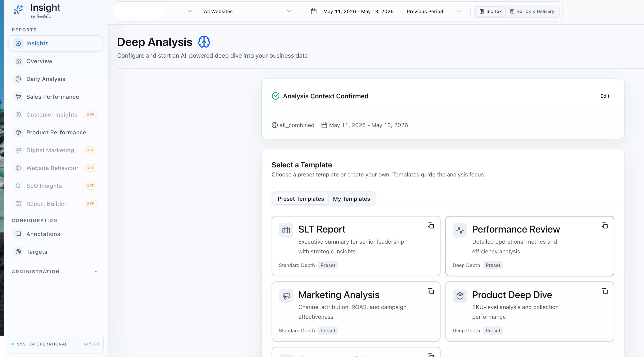Screen dimensions: 644x357
Task: Duplicate the SLT Report template
Action: pos(430,226)
